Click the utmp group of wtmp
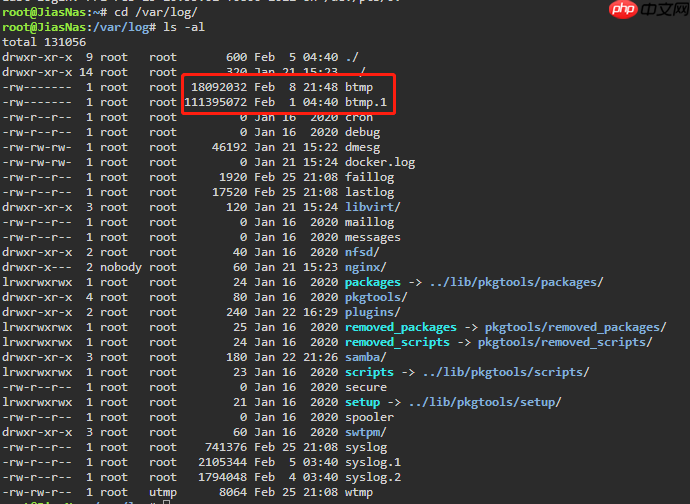 point(163,493)
